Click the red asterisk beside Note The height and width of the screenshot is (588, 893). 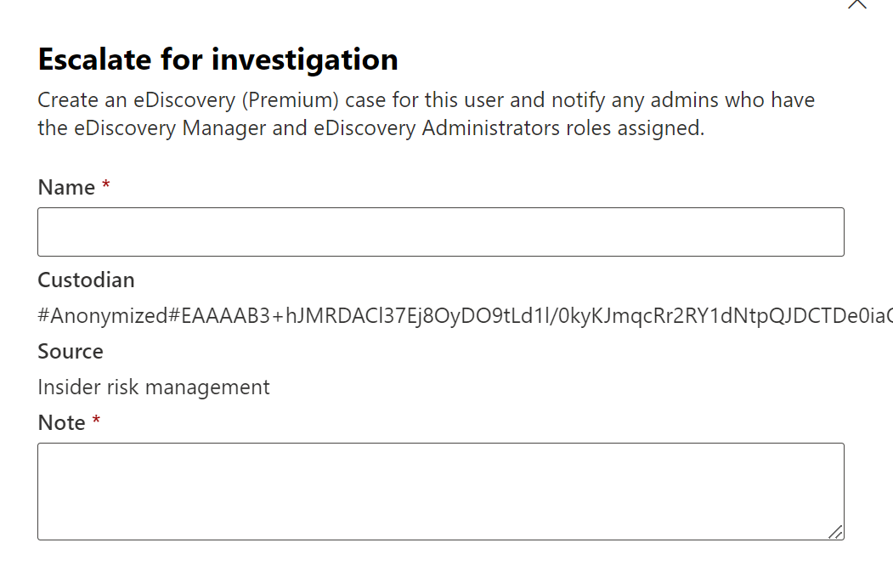click(x=97, y=422)
